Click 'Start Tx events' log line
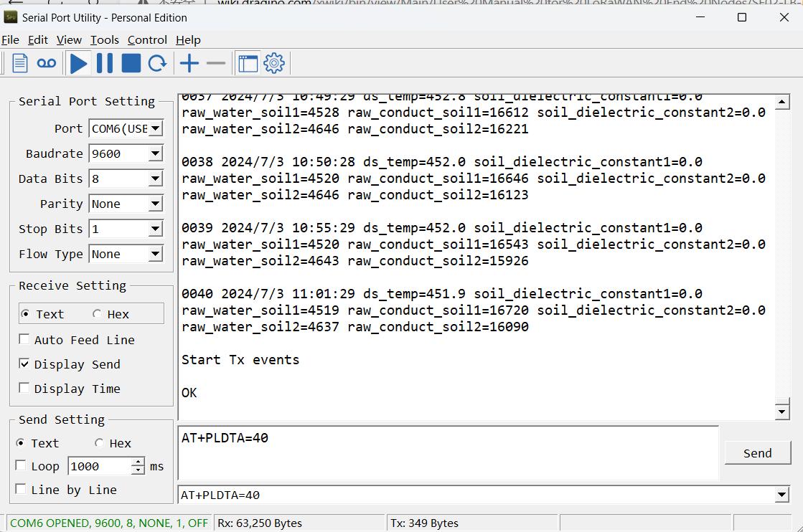 240,360
